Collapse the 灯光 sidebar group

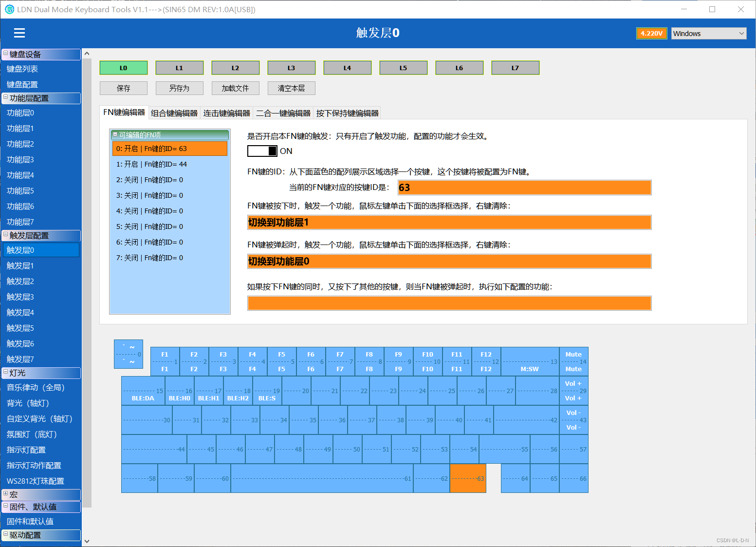(x=6, y=372)
